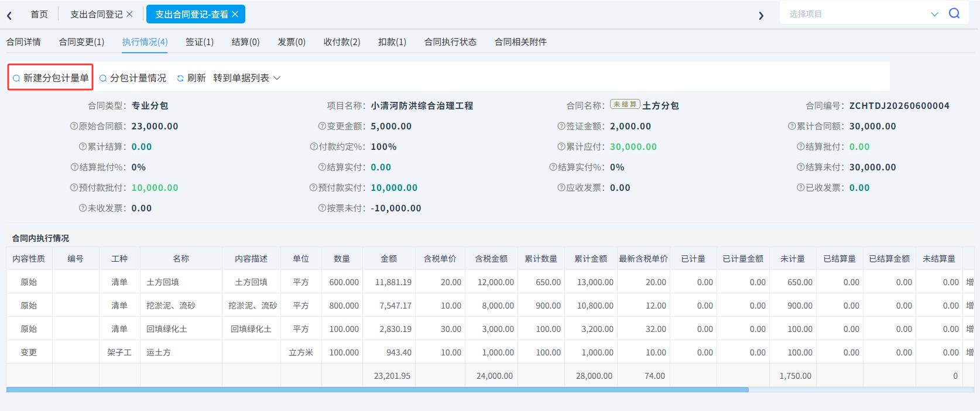Click the contract number ZCHTDJ20260600004
The image size is (980, 411).
(899, 105)
